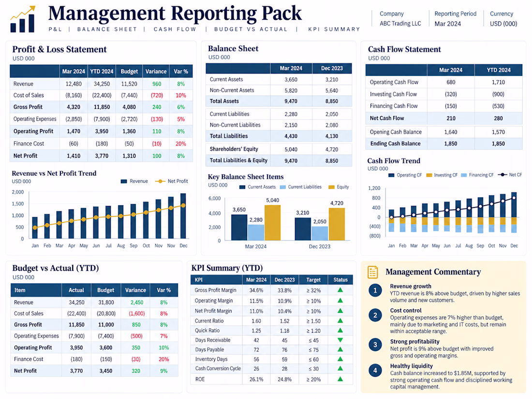Click the bar chart logo beside the title

click(x=23, y=19)
